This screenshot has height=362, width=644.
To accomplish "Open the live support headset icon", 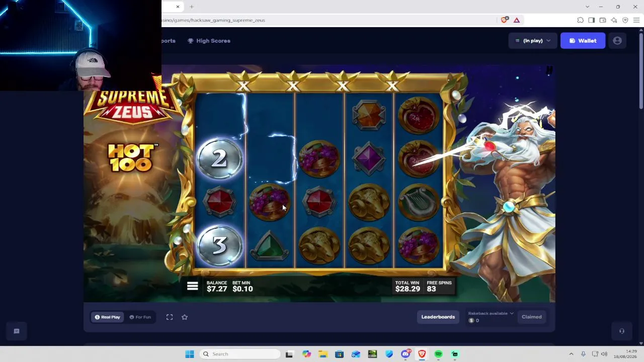I will 622,331.
